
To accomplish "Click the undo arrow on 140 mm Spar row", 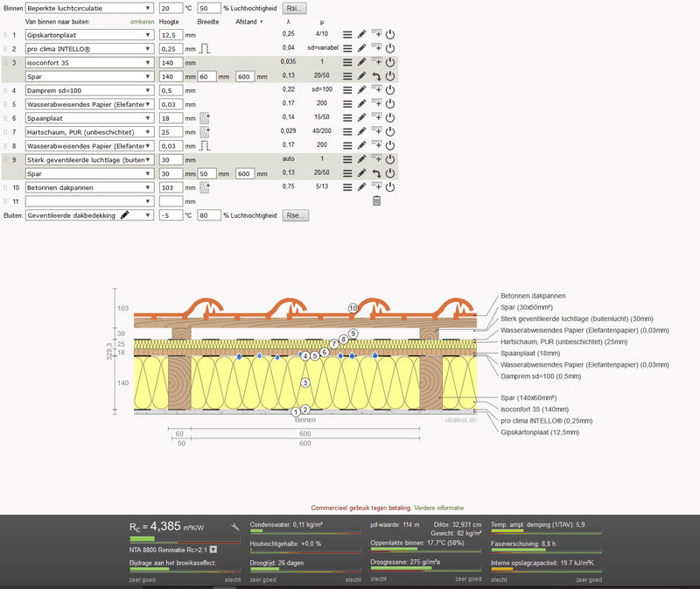I will (x=376, y=76).
